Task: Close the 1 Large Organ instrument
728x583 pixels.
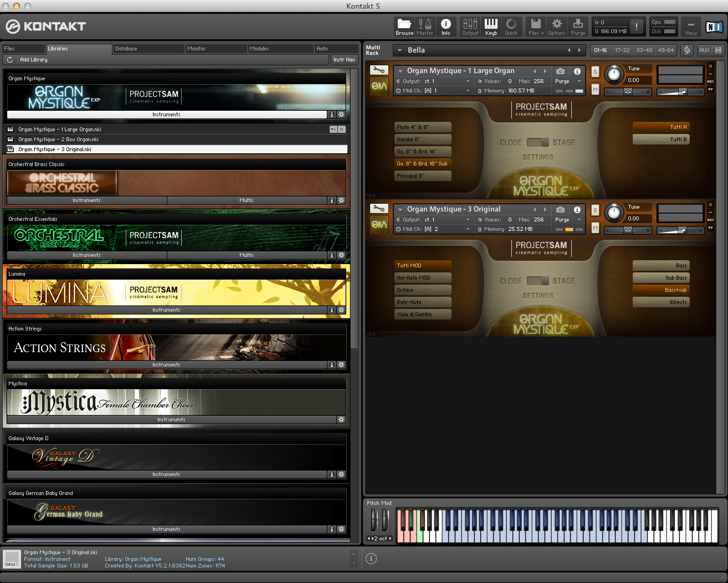Action: click(710, 66)
